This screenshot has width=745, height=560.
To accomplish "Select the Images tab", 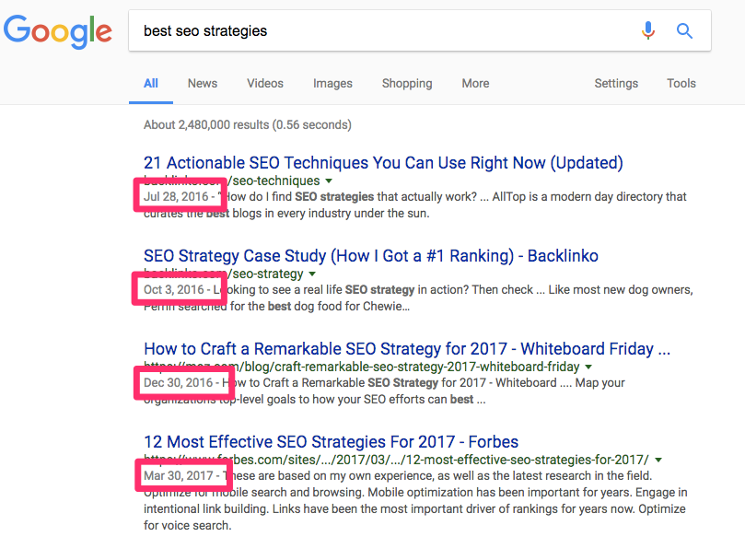I will pos(332,83).
